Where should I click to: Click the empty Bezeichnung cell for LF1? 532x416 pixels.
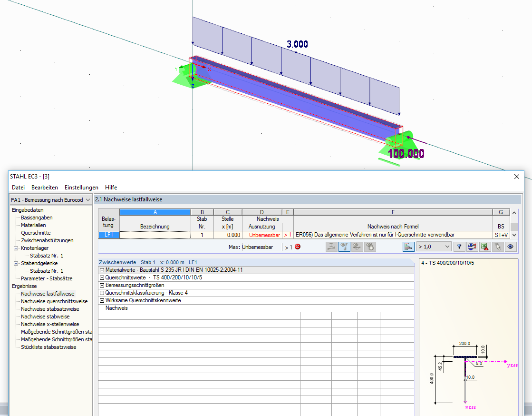point(155,235)
